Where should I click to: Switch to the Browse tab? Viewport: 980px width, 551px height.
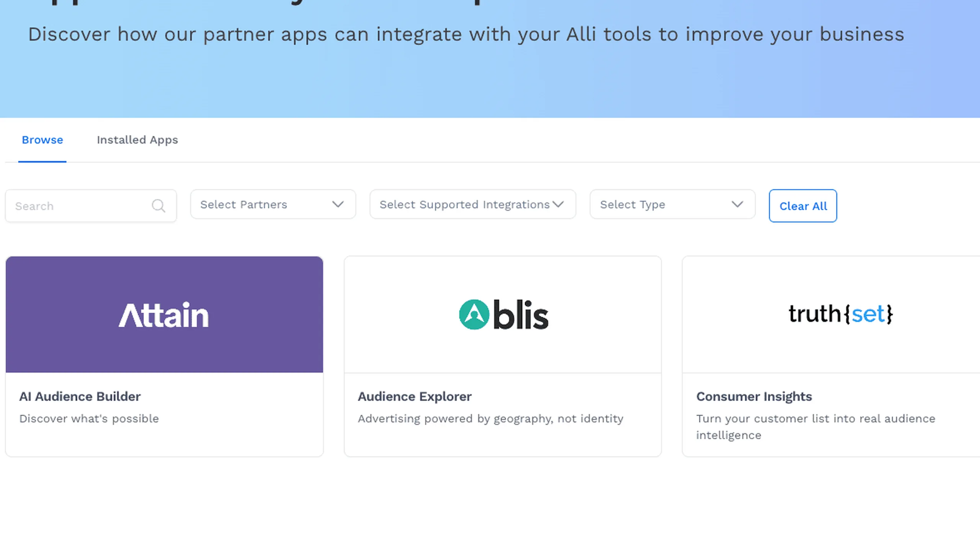42,140
